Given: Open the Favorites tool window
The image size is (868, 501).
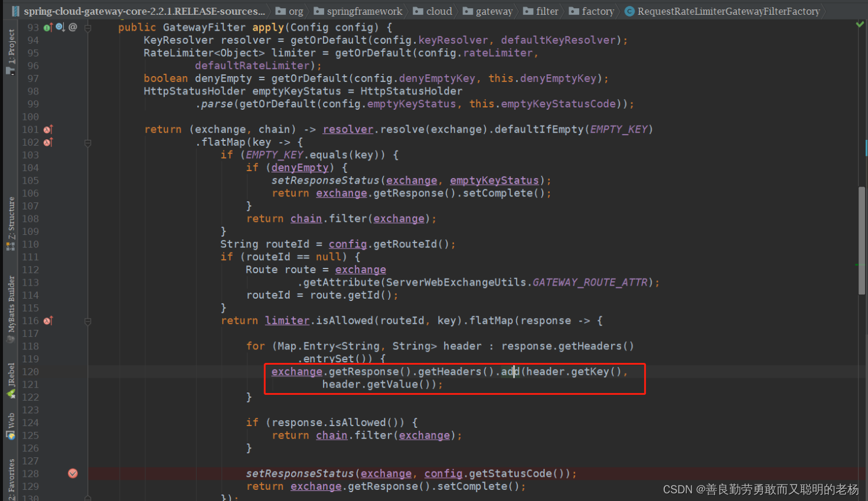Looking at the screenshot, I should [9, 478].
